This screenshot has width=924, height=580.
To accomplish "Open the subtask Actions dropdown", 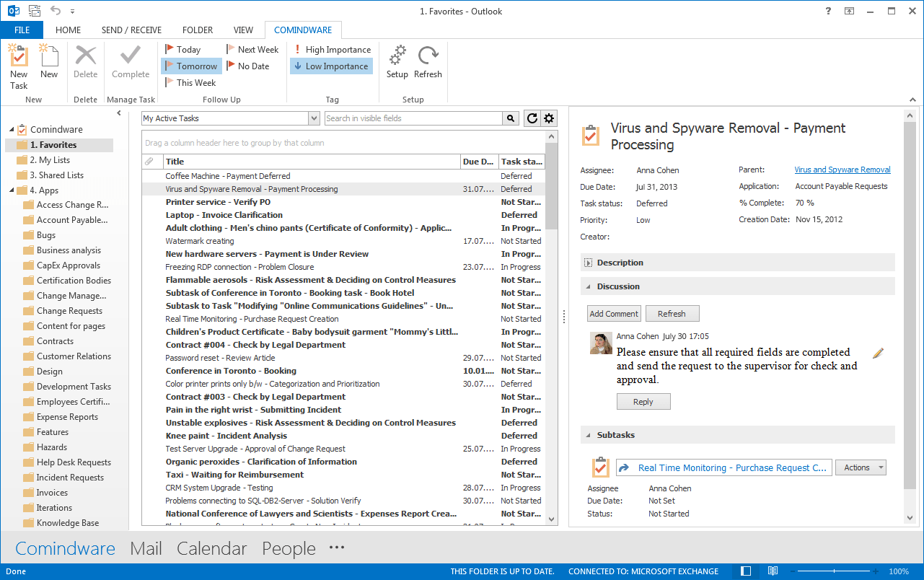I will 861,467.
